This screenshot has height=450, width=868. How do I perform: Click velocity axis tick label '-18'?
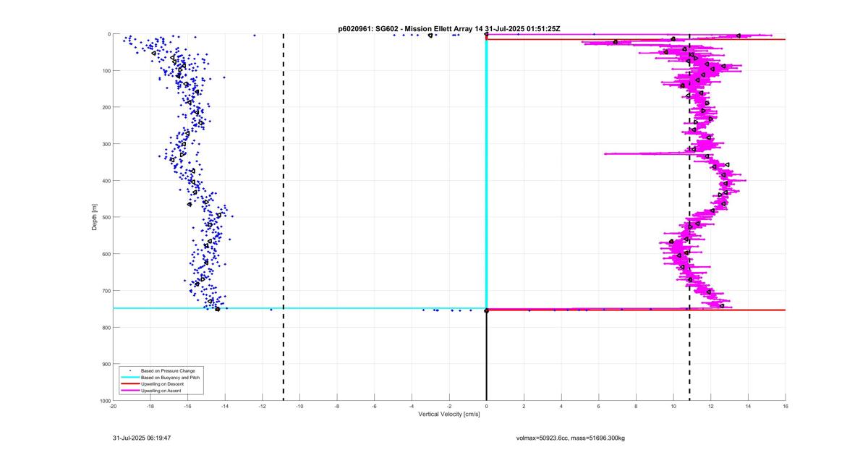pyautogui.click(x=150, y=406)
